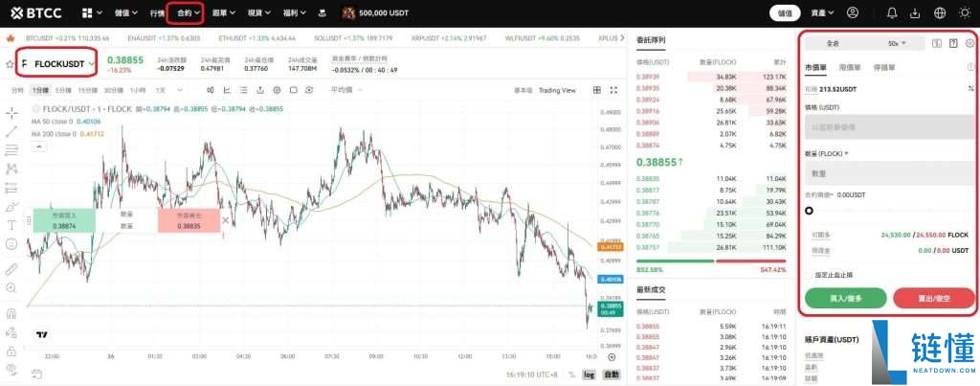This screenshot has height=386, width=980.
Task: Click the 數量 quantity input field
Action: pos(889,173)
